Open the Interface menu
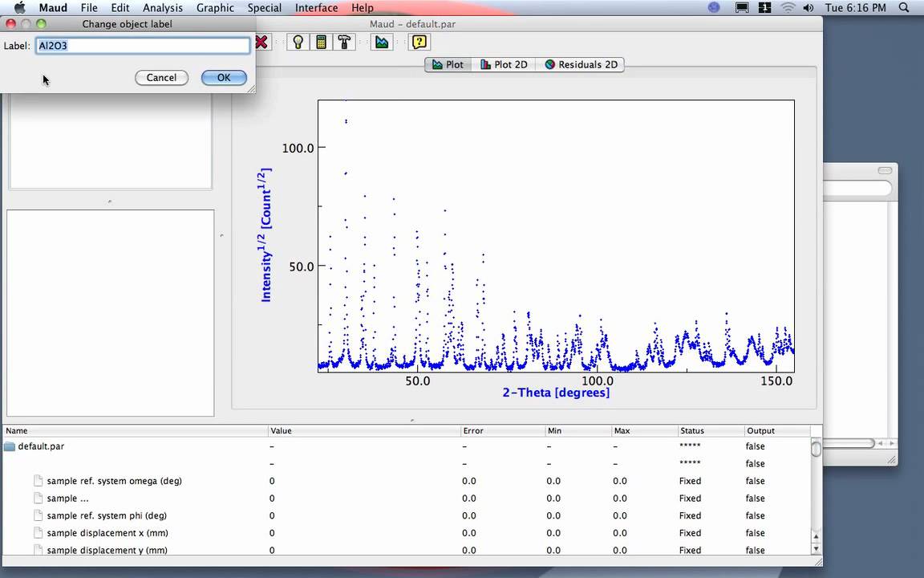This screenshot has width=924, height=578. tap(317, 8)
